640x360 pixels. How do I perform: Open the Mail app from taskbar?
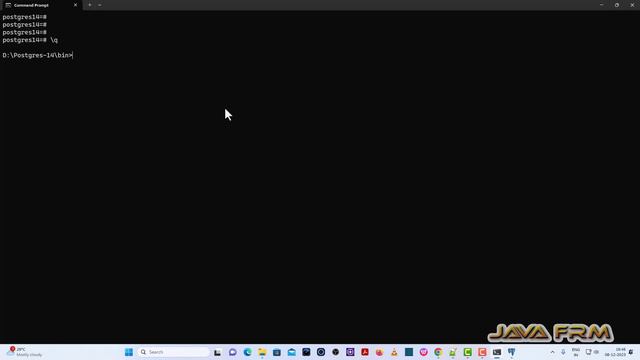pos(291,352)
